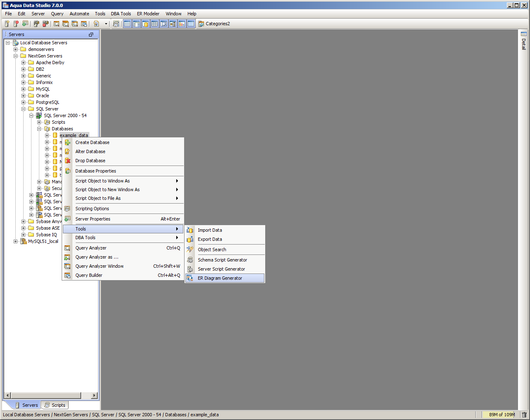The image size is (530, 420).
Task: Open Script Object to Window As submenu
Action: click(x=123, y=181)
